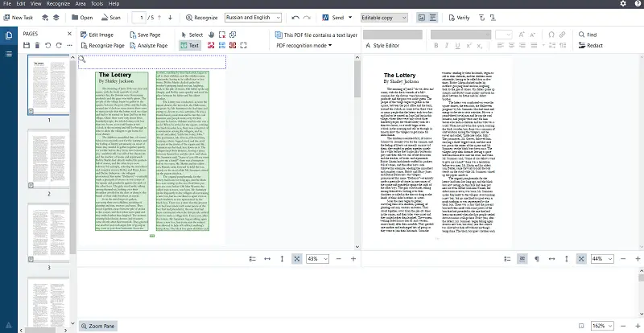The height and width of the screenshot is (333, 644).
Task: Open the Edit menu
Action: (21, 4)
